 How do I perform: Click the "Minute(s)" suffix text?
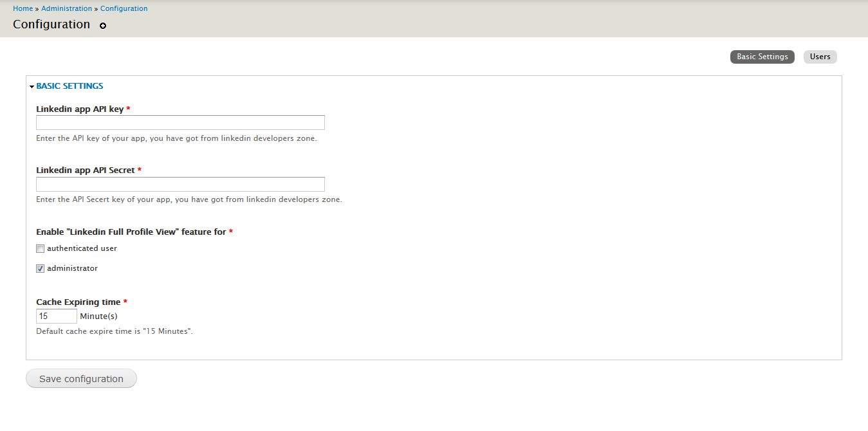pos(98,316)
